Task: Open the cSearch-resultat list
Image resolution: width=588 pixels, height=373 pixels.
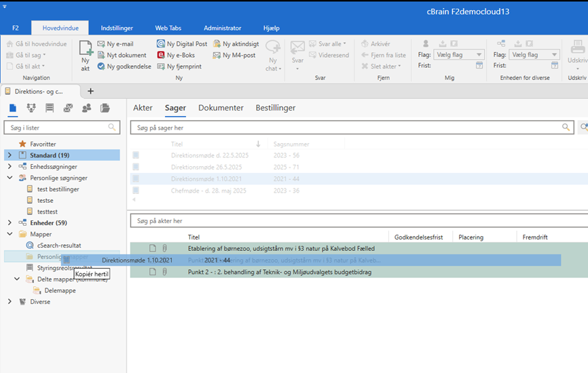Action: click(x=59, y=245)
